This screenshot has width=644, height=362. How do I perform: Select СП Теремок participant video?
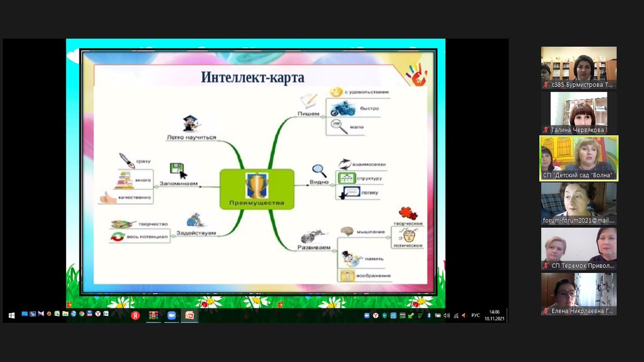pos(579,249)
